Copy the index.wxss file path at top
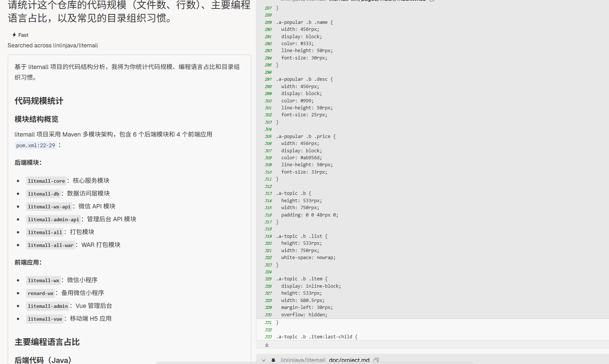Screen dimensions: 609x364 point(432,1)
